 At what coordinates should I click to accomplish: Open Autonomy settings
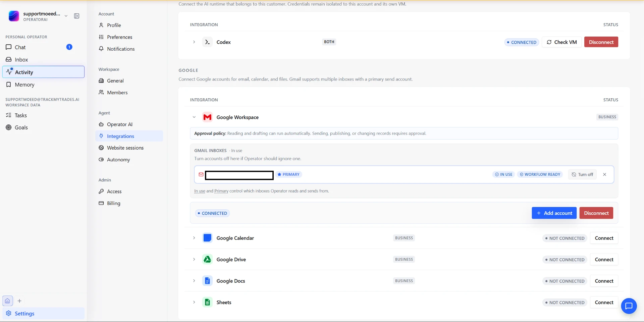129,160
